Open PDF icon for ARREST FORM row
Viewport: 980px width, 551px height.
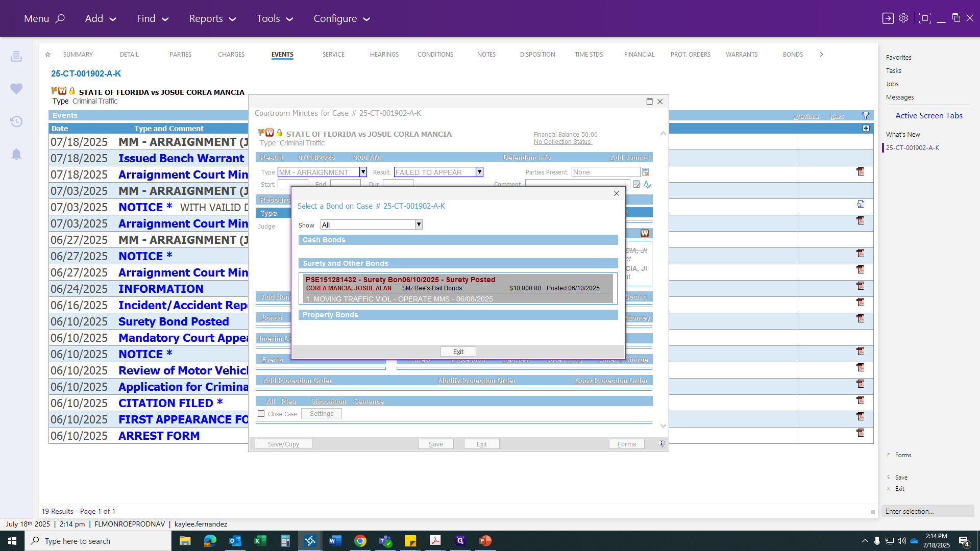tap(860, 433)
